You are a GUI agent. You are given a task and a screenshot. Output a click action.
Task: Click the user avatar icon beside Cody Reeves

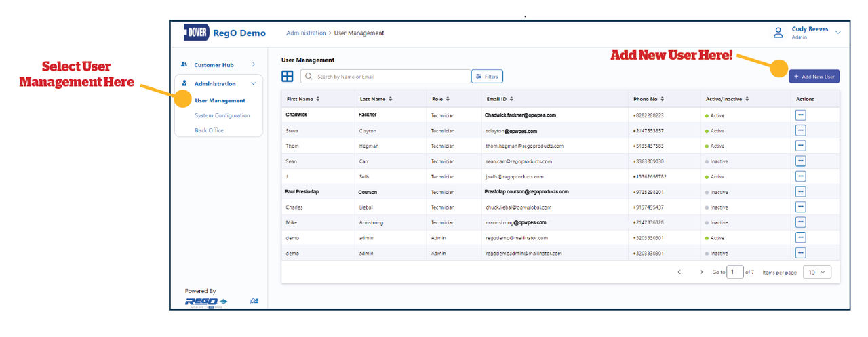point(778,33)
